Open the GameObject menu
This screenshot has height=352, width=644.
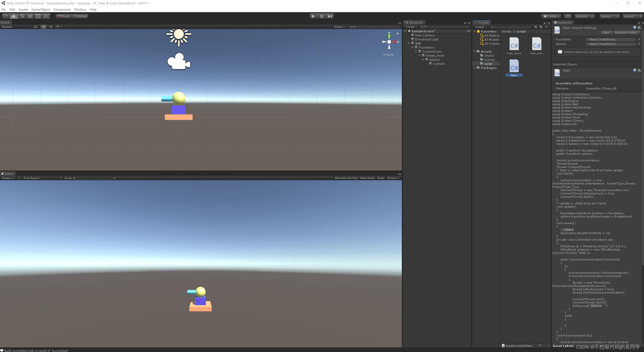point(41,10)
